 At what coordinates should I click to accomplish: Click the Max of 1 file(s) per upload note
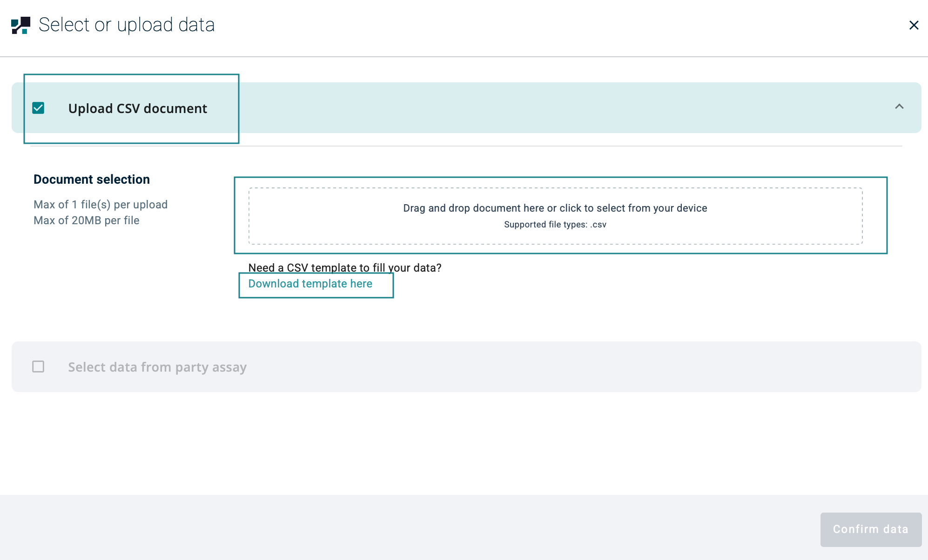101,205
